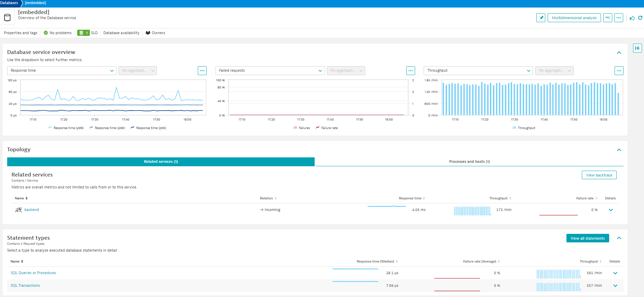The width and height of the screenshot is (644, 297).
Task: Pin this database service to dashboard
Action: 540,18
